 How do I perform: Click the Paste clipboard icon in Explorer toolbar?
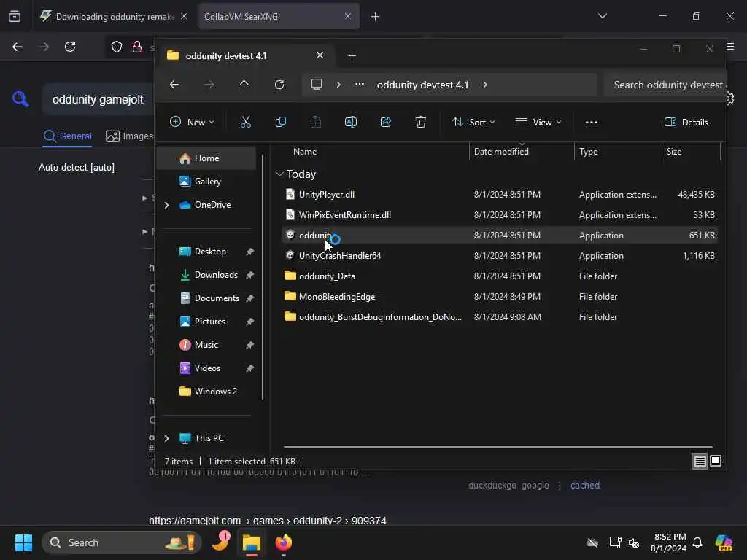(315, 122)
